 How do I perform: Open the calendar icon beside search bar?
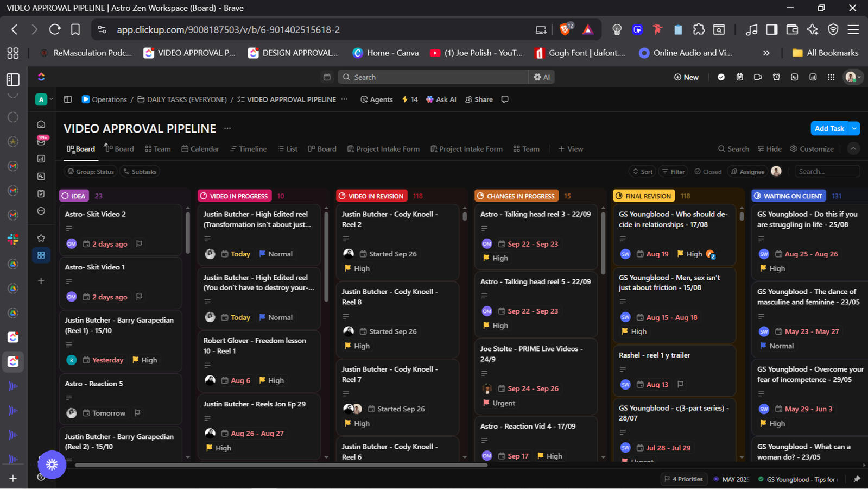click(x=327, y=77)
